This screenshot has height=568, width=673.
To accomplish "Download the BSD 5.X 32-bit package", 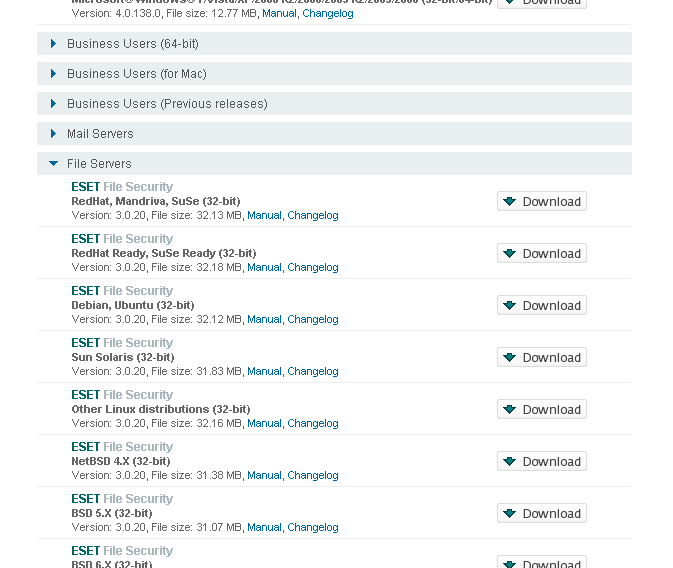I will coord(542,513).
